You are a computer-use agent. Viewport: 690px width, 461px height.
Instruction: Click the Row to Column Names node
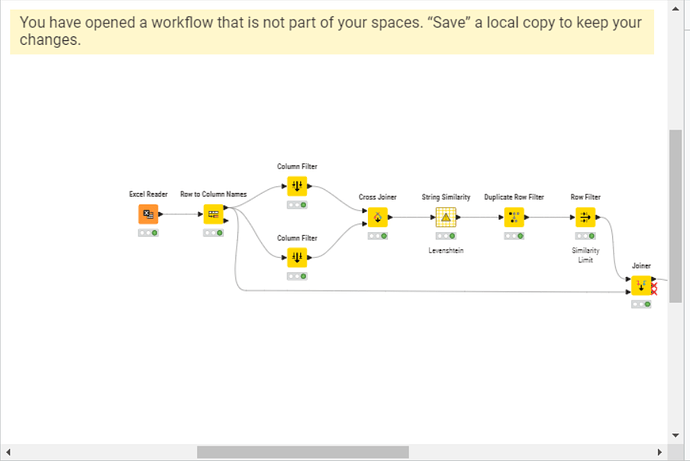coord(213,214)
